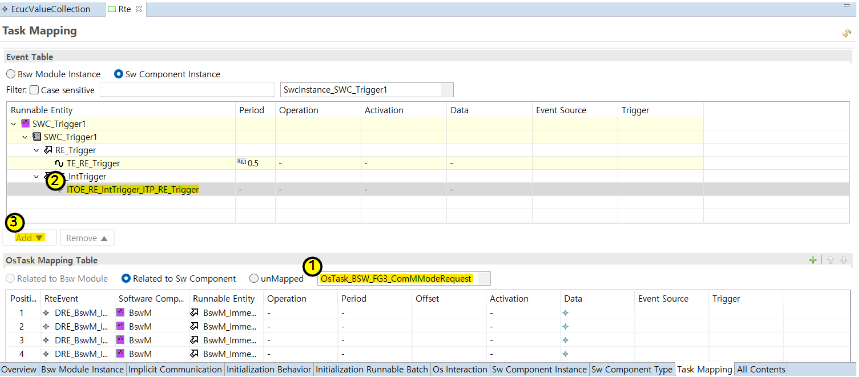Select Related to Sw Component radio button
The width and height of the screenshot is (859, 377).
(127, 278)
